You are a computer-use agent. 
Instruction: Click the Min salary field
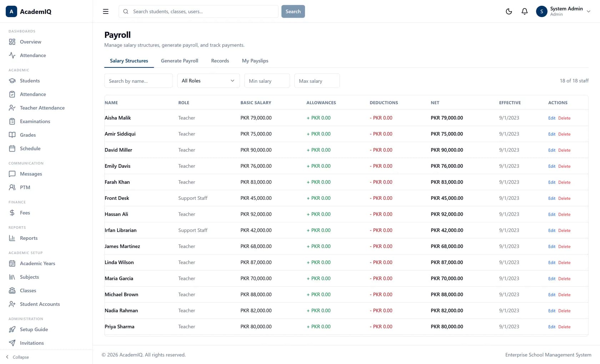coord(267,81)
